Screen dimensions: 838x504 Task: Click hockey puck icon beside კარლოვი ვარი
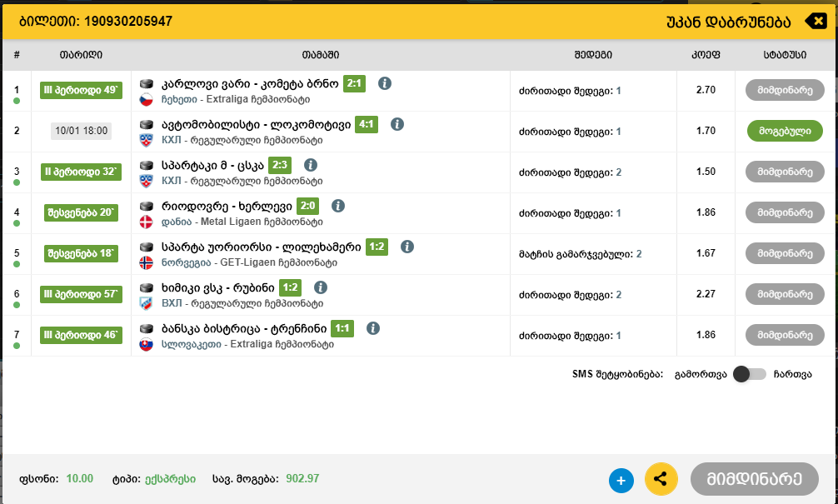click(147, 83)
